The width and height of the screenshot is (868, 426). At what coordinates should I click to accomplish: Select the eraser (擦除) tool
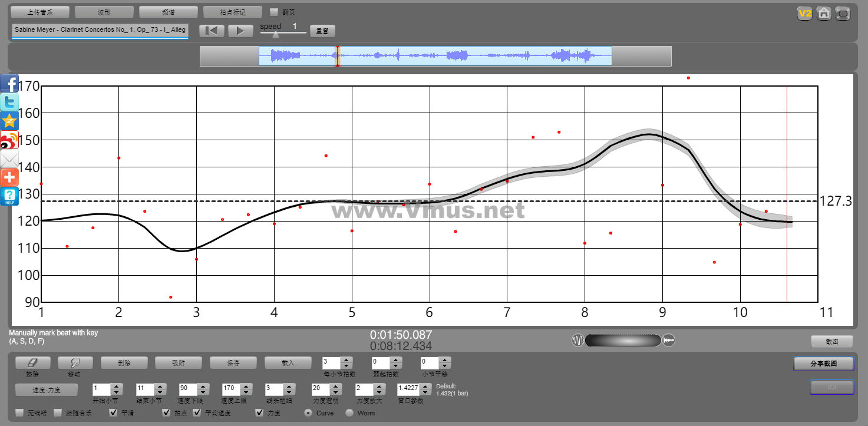(x=32, y=363)
